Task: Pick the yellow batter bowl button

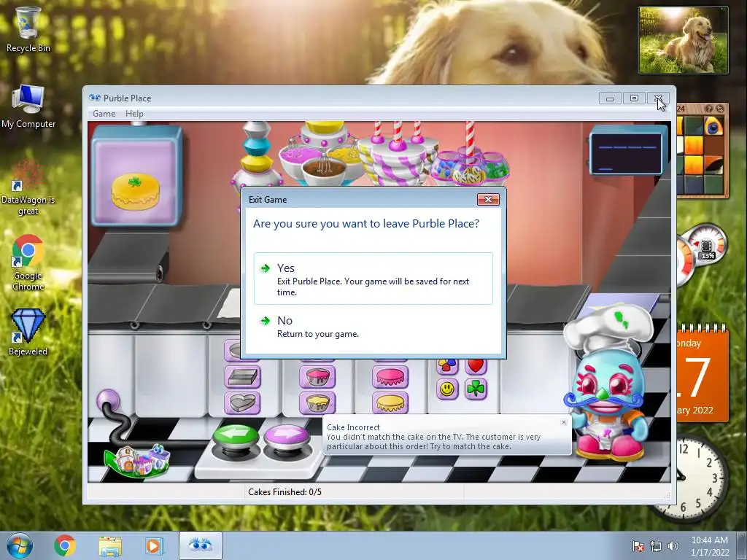Action: (317, 402)
